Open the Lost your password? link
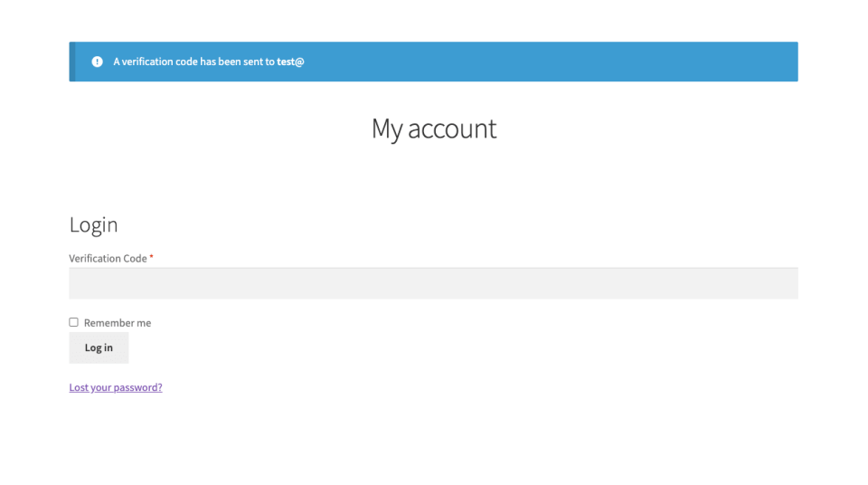The image size is (868, 485). pos(116,387)
